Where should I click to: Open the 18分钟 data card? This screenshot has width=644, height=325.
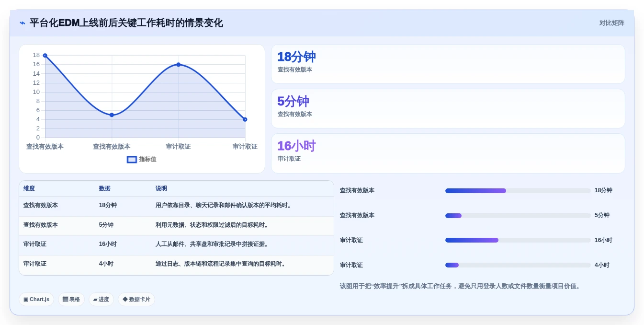click(448, 64)
